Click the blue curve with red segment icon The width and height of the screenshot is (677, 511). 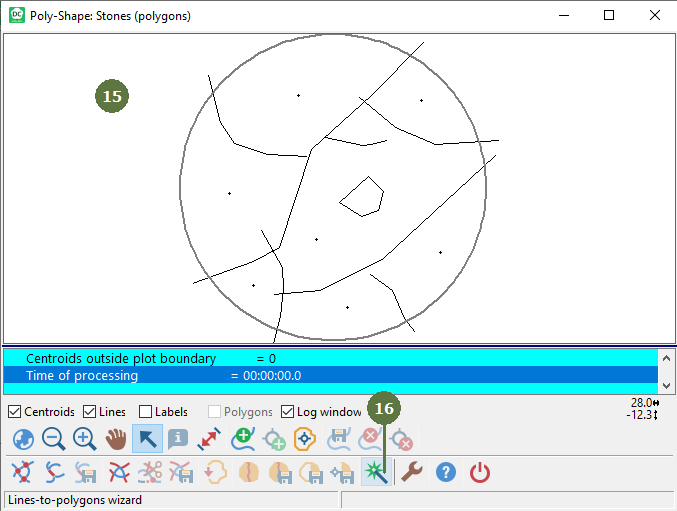pyautogui.click(x=54, y=472)
